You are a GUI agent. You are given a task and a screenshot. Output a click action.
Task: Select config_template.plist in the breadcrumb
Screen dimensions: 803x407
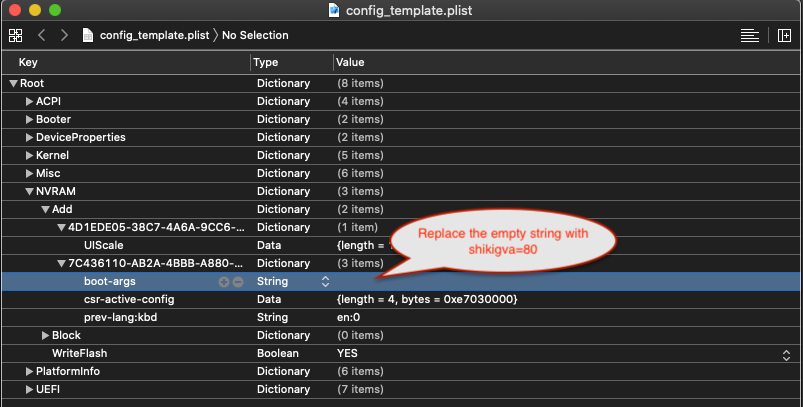click(155, 35)
